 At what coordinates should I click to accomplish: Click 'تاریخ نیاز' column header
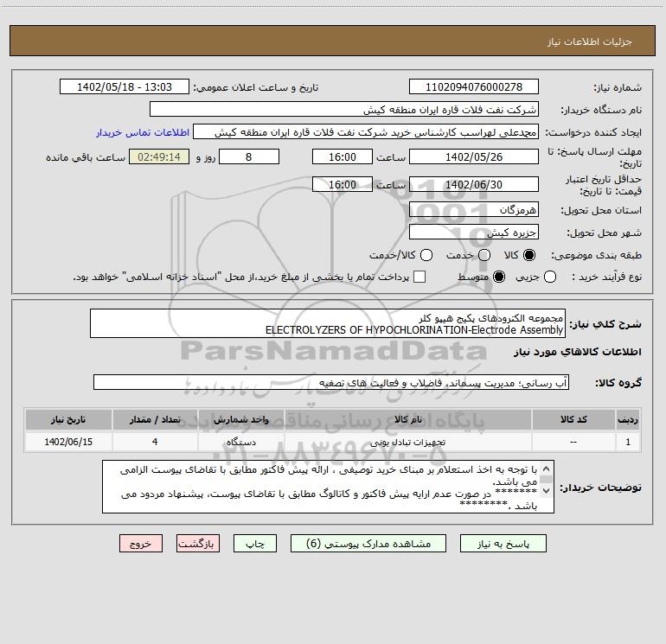click(68, 419)
